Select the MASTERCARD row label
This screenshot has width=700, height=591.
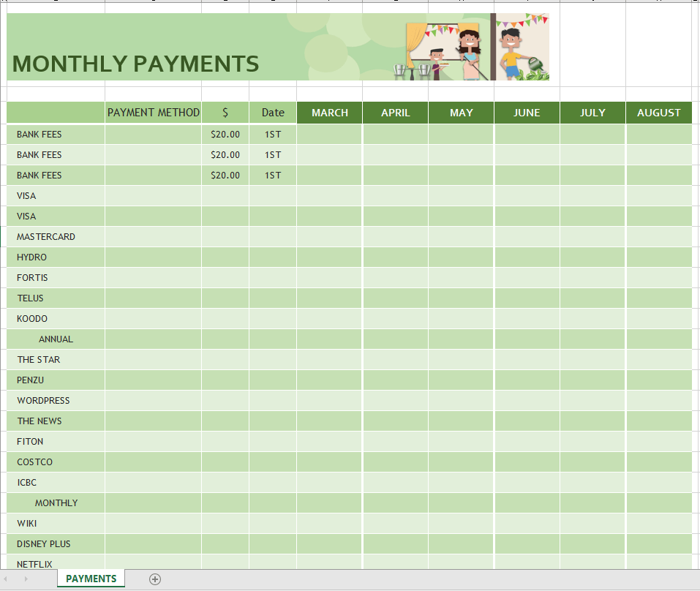(x=46, y=237)
